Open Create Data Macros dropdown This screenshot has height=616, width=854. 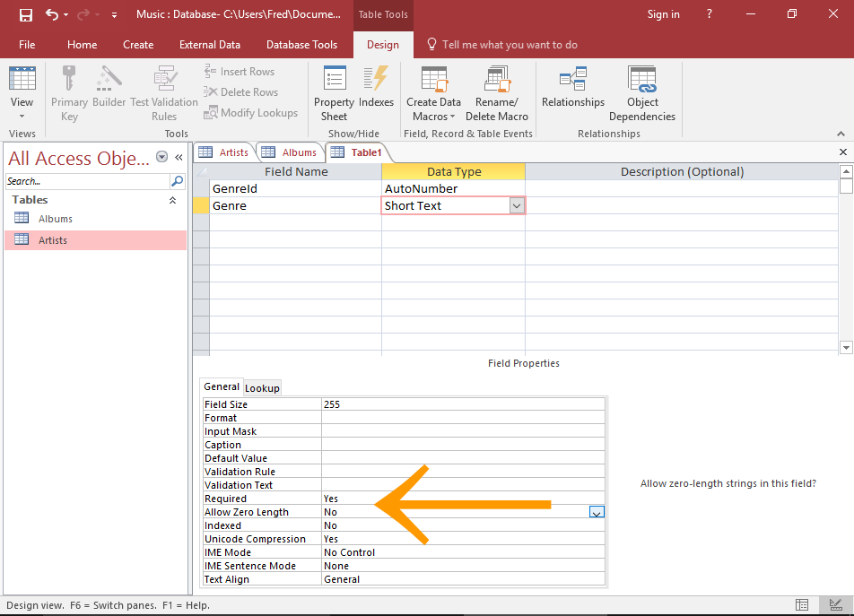pyautogui.click(x=433, y=93)
